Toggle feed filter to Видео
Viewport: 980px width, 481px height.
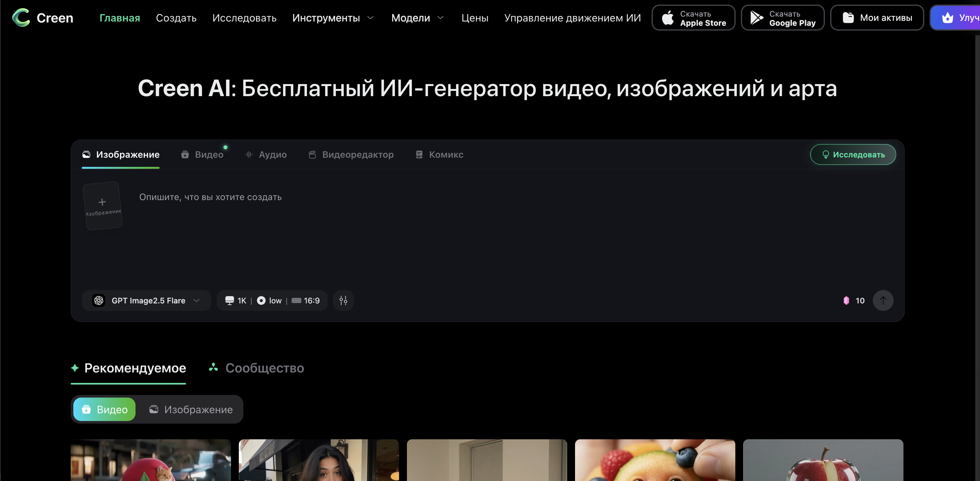pos(104,409)
